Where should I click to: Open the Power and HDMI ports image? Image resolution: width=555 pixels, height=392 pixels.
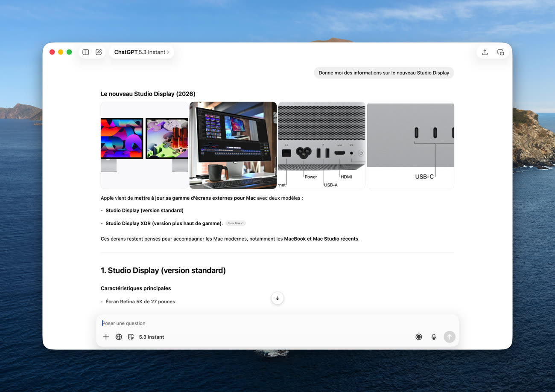click(x=321, y=145)
